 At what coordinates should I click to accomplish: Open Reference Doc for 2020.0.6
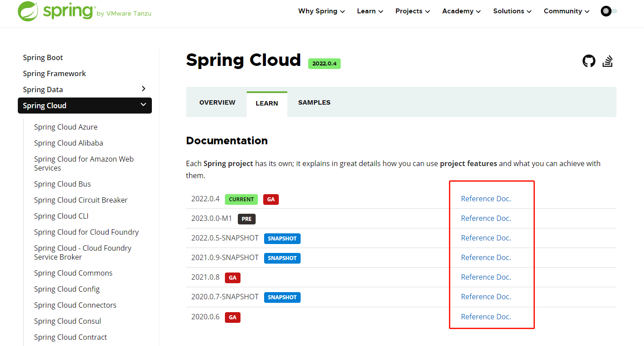pos(486,316)
